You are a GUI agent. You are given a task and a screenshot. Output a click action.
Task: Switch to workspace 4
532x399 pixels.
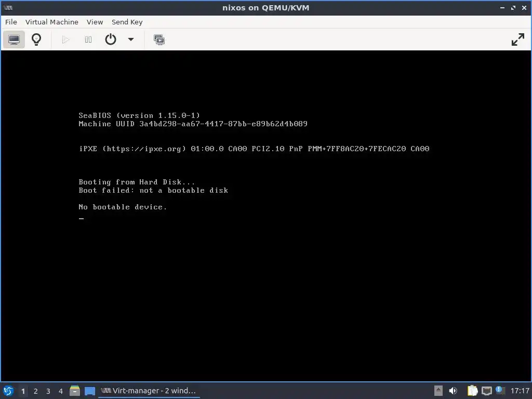[61, 391]
